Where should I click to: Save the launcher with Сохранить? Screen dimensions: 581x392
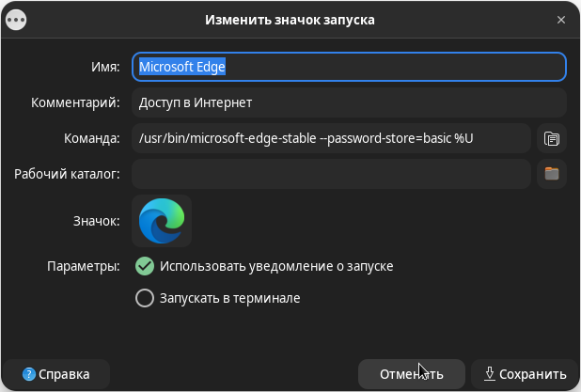[525, 374]
